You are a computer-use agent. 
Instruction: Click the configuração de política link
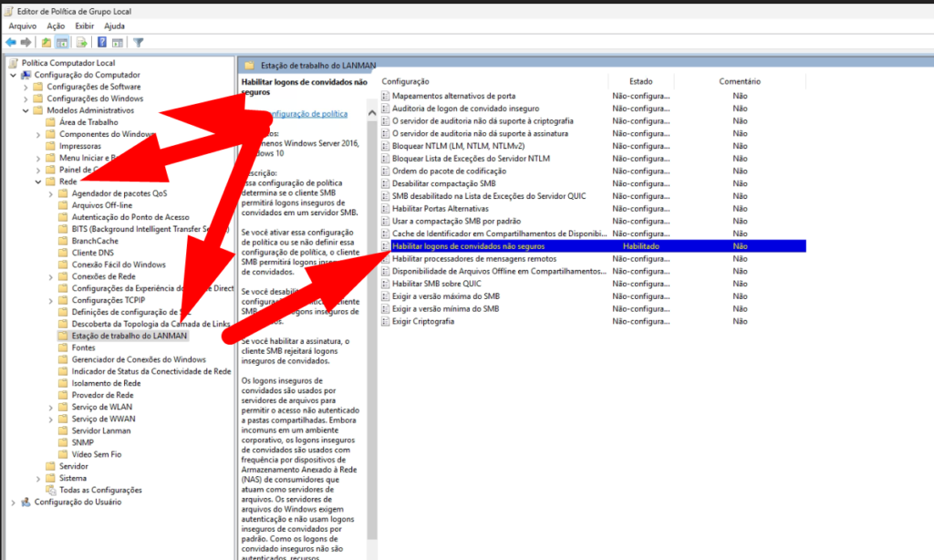coord(306,114)
